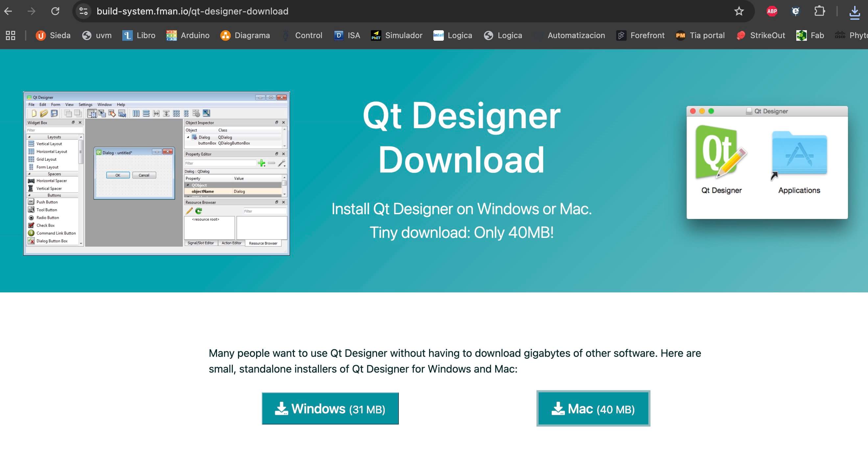868x458 pixels.
Task: Open the StrikeOut bookmark
Action: pos(760,35)
